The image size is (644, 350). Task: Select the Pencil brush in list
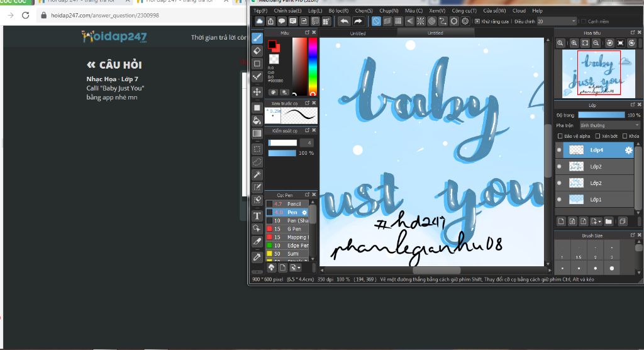pos(287,204)
